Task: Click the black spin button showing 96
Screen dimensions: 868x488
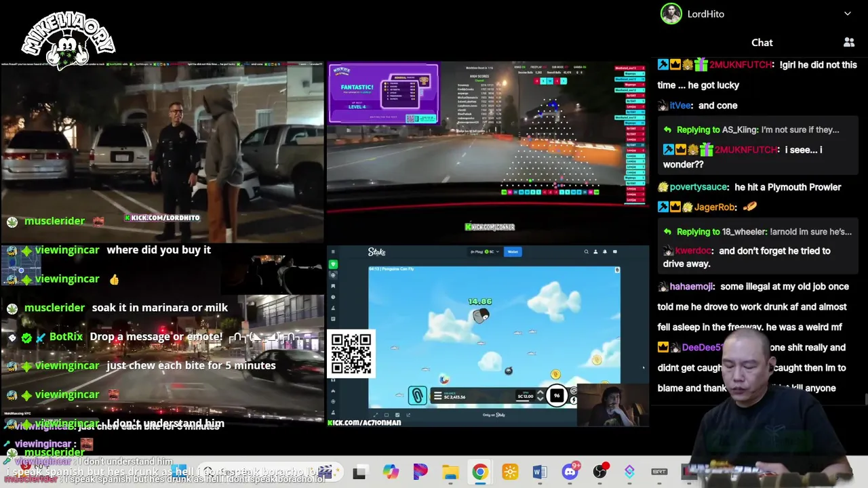Action: click(x=557, y=396)
